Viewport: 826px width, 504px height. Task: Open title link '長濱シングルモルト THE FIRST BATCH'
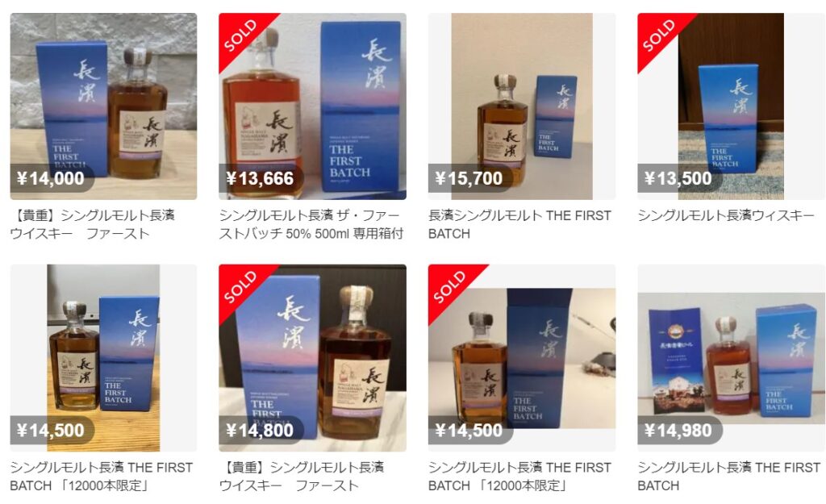click(520, 224)
